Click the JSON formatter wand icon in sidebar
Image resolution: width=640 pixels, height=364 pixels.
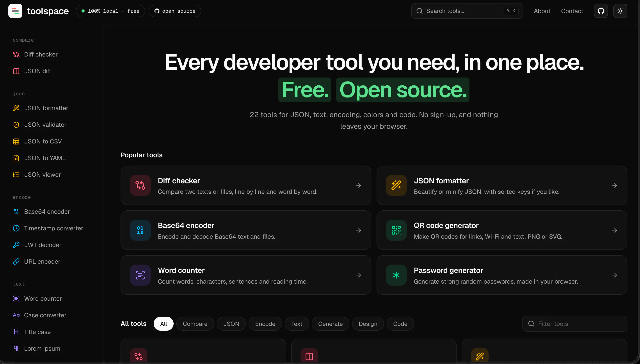16,108
